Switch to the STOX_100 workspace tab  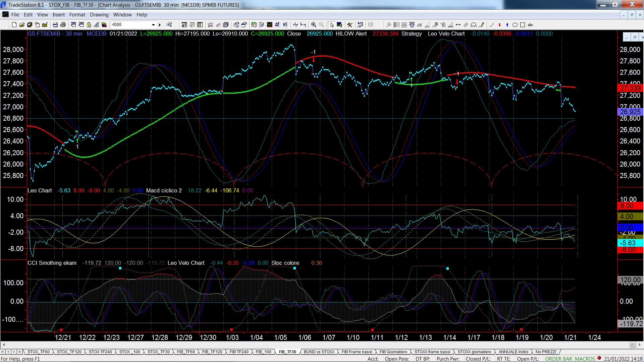130,352
